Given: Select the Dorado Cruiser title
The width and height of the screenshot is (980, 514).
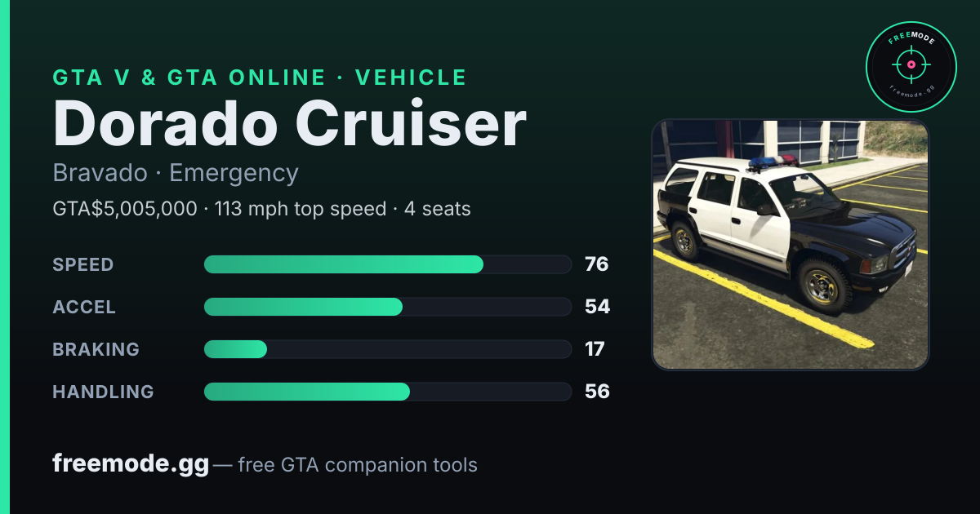Looking at the screenshot, I should [x=290, y=124].
